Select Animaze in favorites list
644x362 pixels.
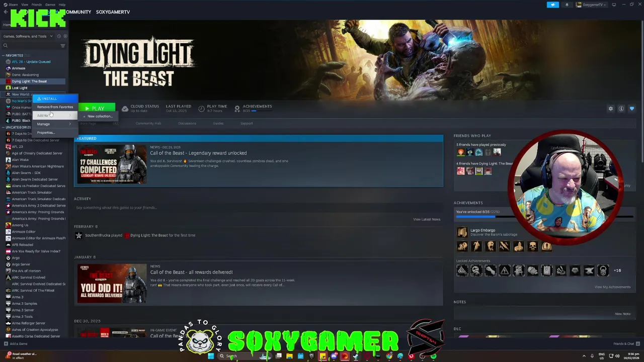19,68
